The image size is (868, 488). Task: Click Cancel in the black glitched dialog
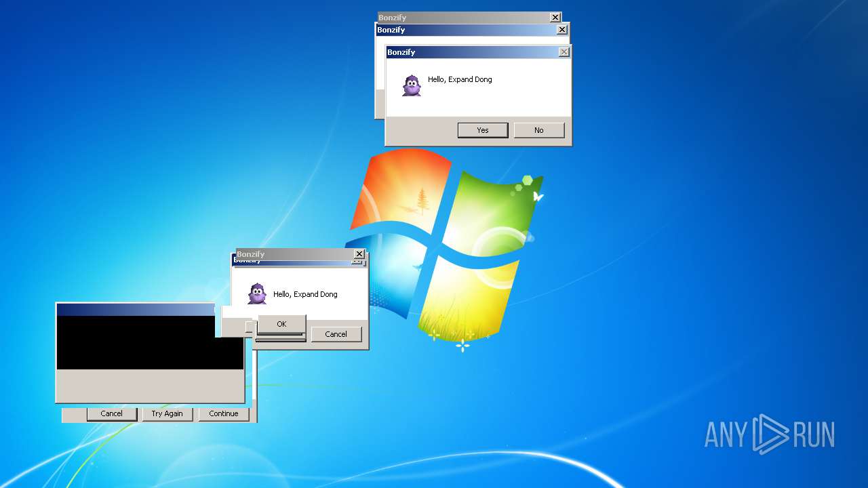click(x=112, y=413)
